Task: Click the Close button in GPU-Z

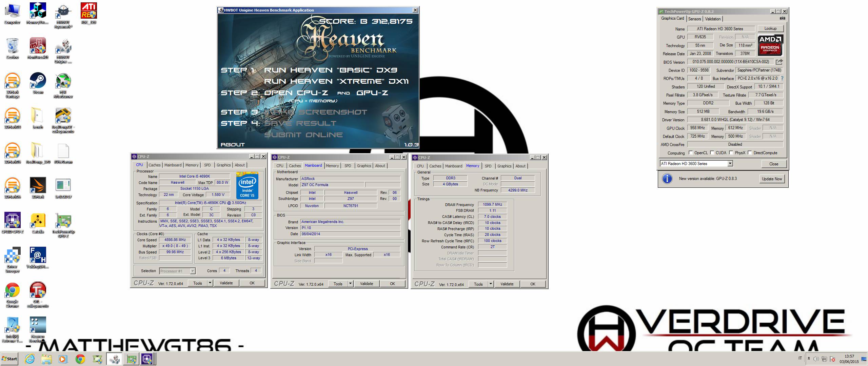Action: click(x=774, y=164)
